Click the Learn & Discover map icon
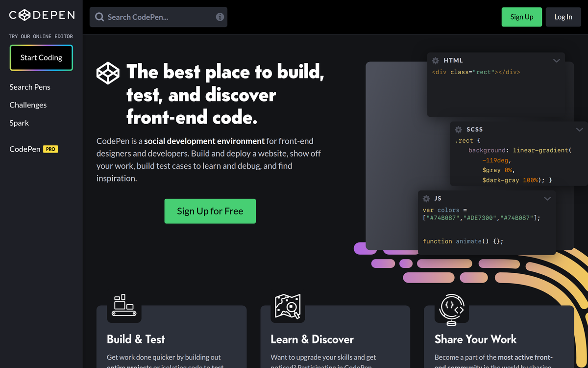The image size is (588, 368). click(x=288, y=306)
